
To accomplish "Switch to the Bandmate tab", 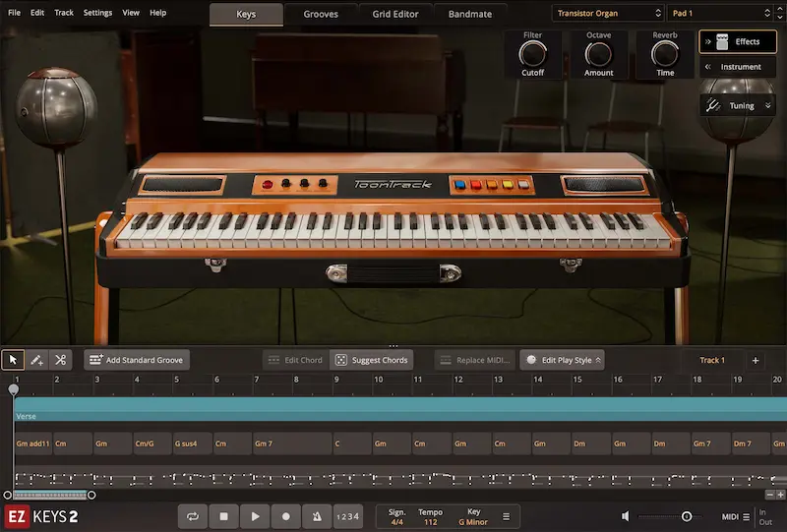I will pos(470,14).
